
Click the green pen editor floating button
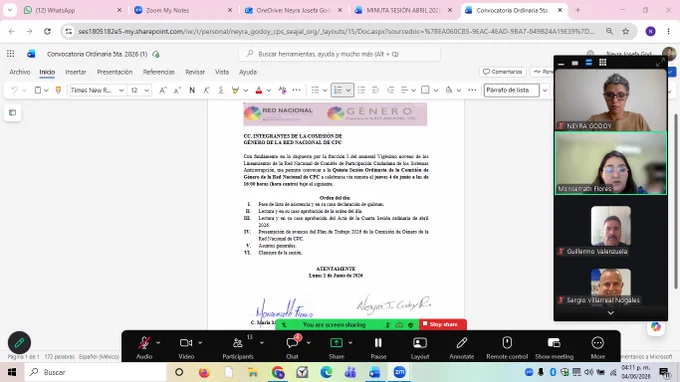[x=19, y=343]
